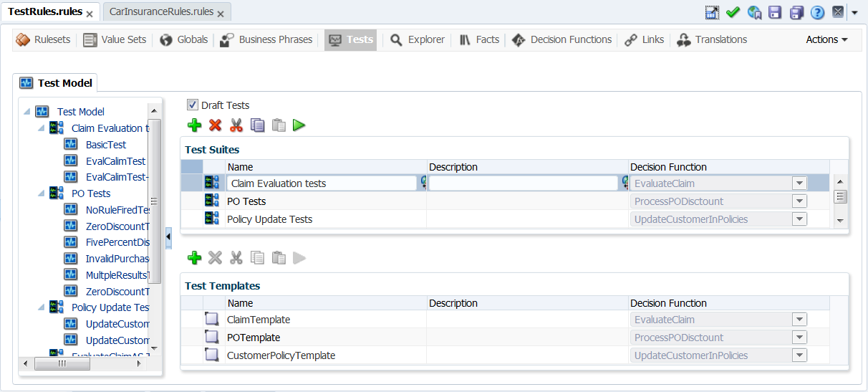The image size is (868, 392).
Task: Open ProcessPODisctount dropdown for PO Tests
Action: (800, 201)
